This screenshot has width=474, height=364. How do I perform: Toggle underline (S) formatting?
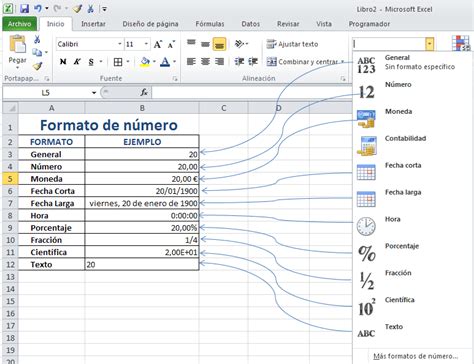click(x=91, y=62)
